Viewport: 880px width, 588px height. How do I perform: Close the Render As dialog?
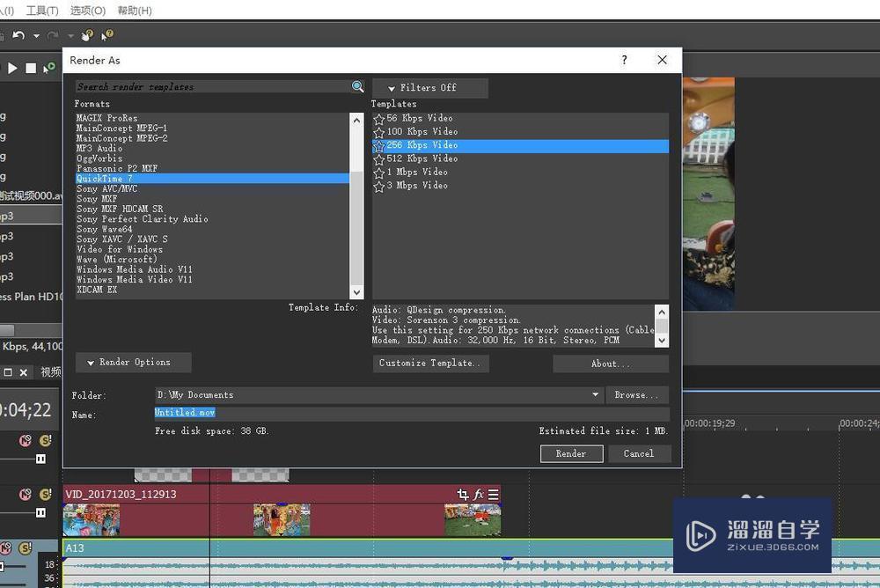coord(663,60)
